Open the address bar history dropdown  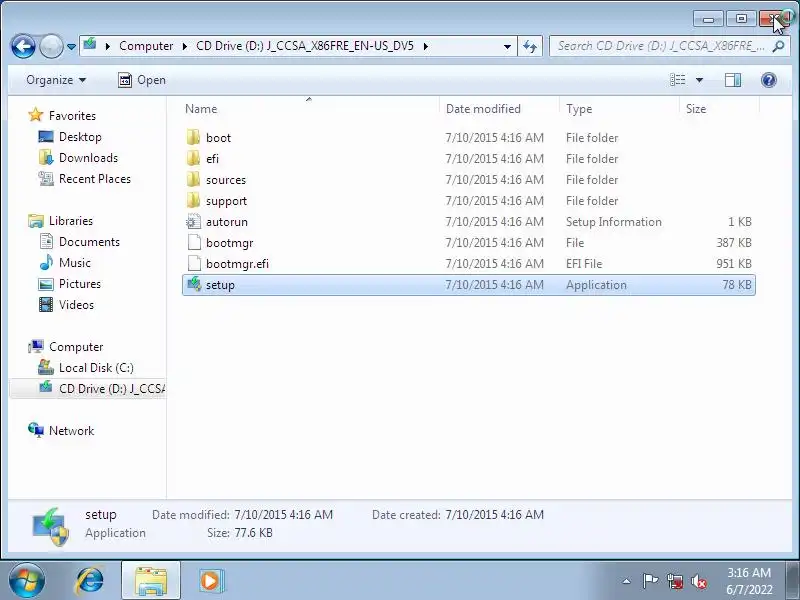tap(507, 46)
